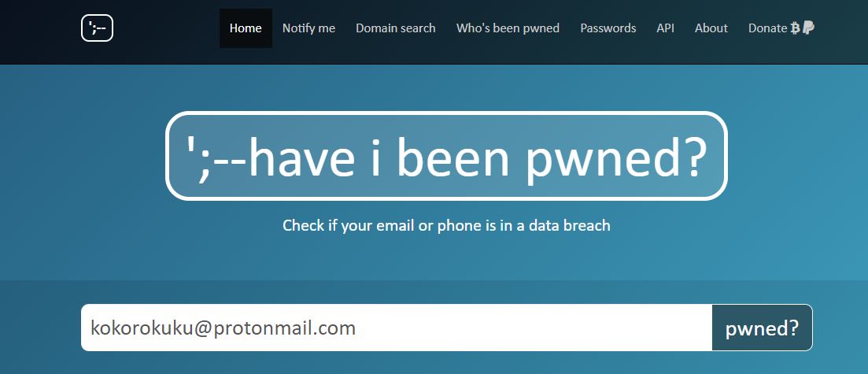Submit search with the pwned? button
Viewport: 868px width, 374px height.
[x=763, y=328]
